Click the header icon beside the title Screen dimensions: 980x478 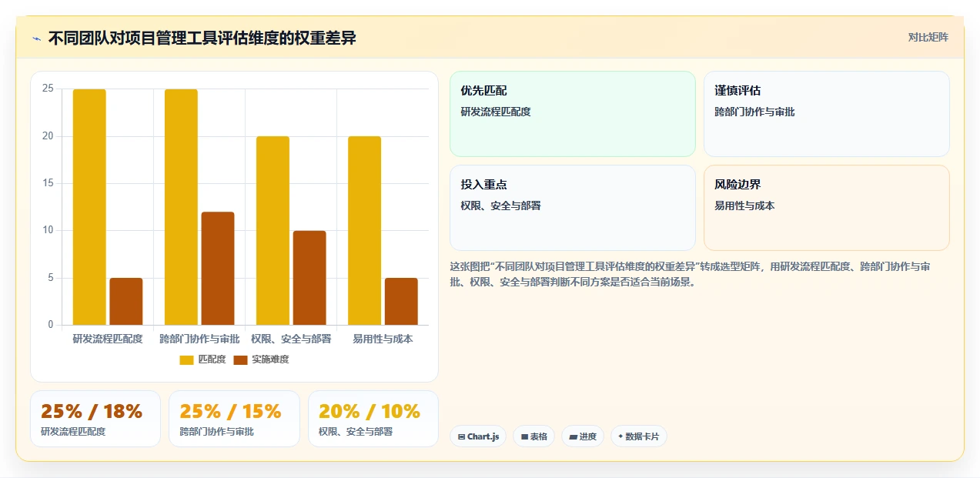click(36, 38)
